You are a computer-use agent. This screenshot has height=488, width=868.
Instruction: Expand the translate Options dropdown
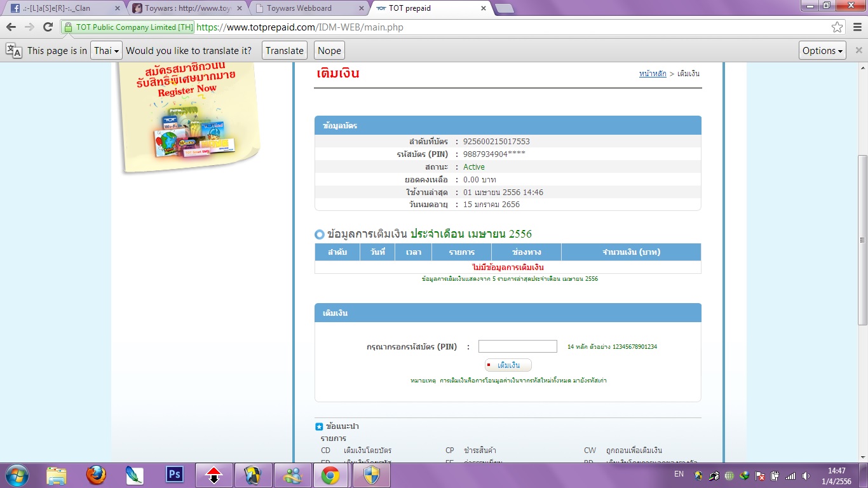tap(823, 51)
